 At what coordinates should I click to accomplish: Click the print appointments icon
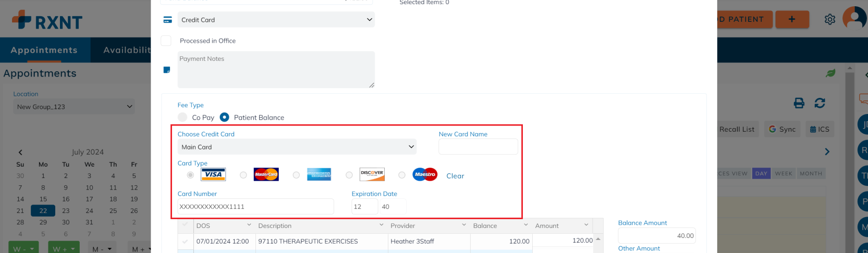799,103
